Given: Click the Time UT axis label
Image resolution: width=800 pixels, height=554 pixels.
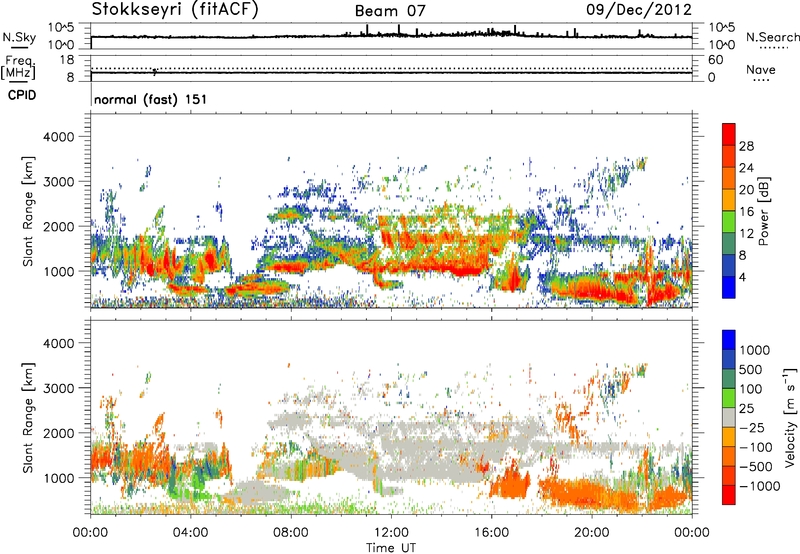Looking at the screenshot, I should coord(391,548).
